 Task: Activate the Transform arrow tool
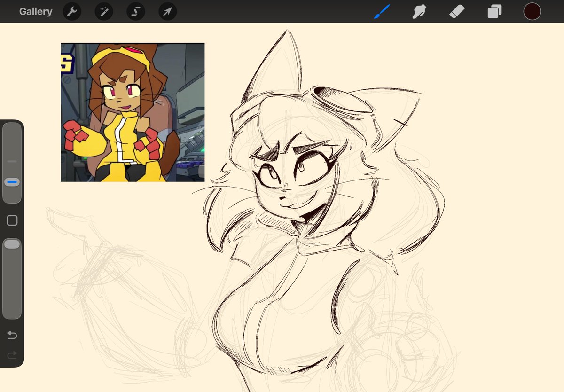click(x=168, y=12)
